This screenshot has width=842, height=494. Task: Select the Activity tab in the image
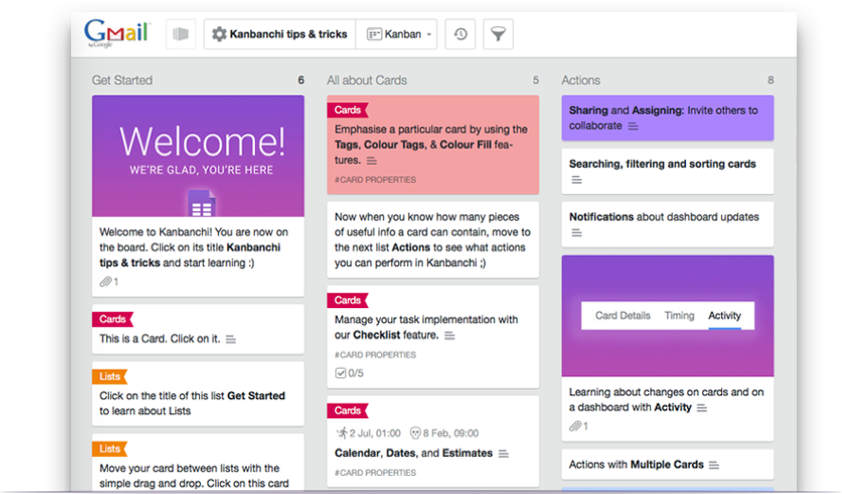pos(724,316)
